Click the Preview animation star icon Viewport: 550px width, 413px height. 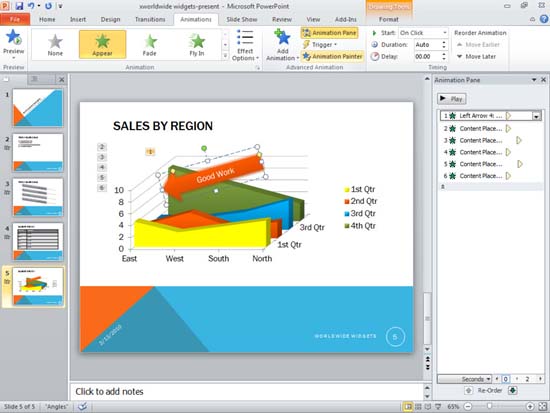point(14,37)
